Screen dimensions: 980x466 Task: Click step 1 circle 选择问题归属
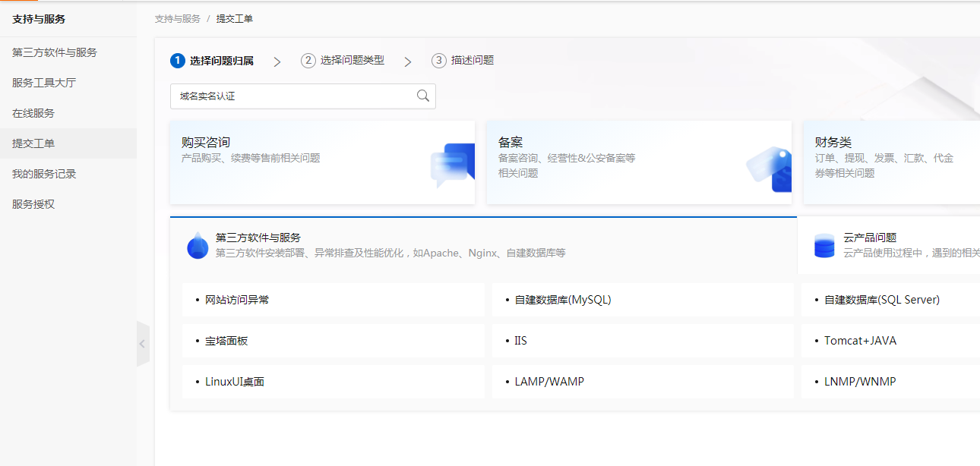point(178,61)
